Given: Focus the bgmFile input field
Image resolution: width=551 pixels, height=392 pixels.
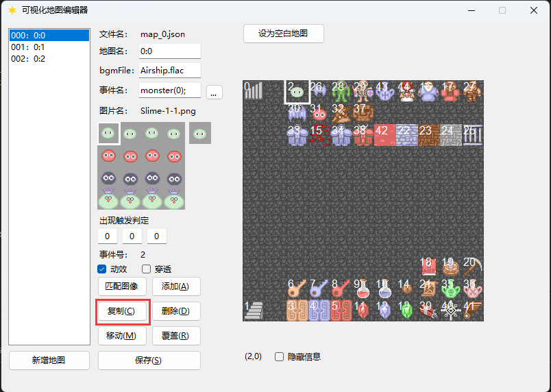Looking at the screenshot, I should point(170,71).
